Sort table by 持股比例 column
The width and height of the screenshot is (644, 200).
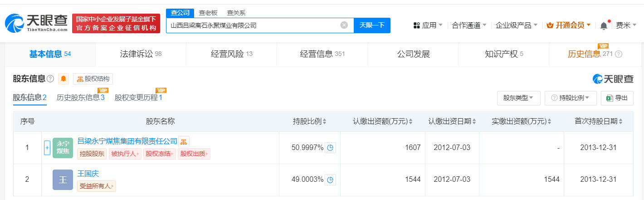(324, 122)
